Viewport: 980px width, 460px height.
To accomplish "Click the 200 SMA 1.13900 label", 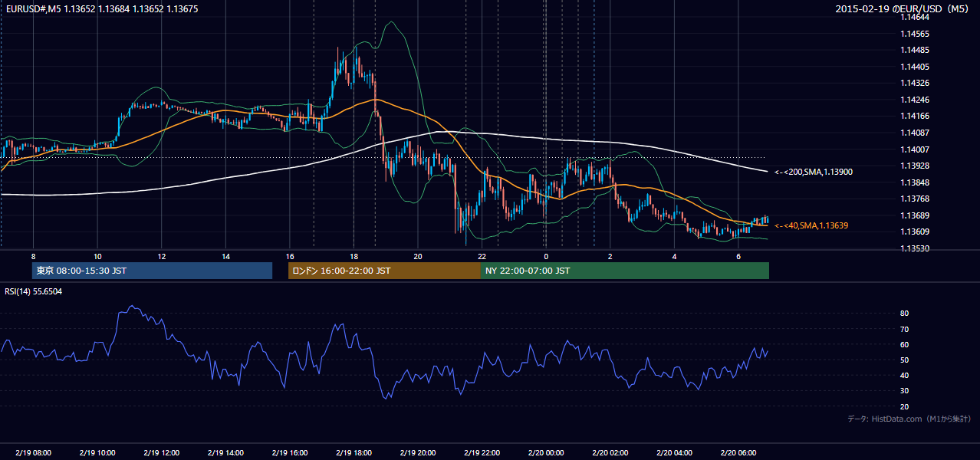I will [x=812, y=172].
